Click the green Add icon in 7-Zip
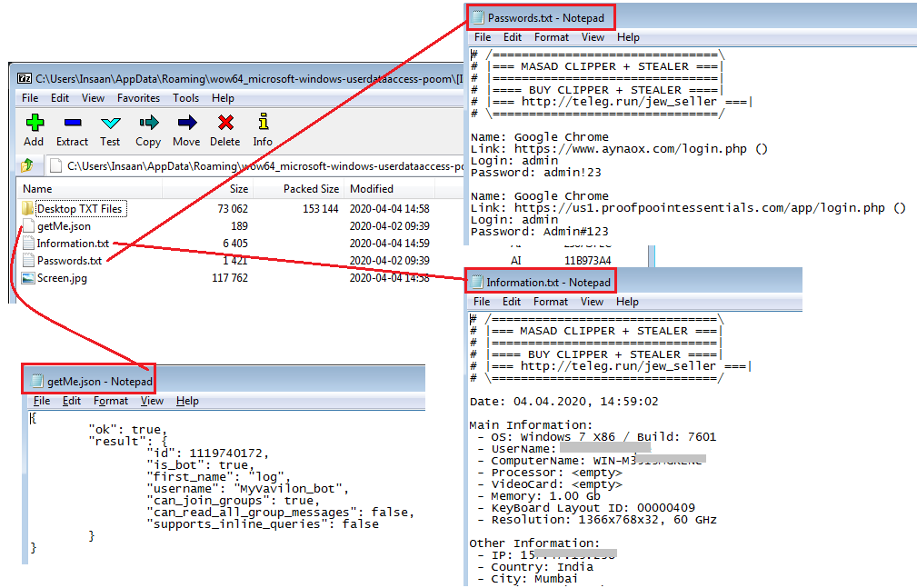Image resolution: width=917 pixels, height=588 pixels. (x=34, y=123)
